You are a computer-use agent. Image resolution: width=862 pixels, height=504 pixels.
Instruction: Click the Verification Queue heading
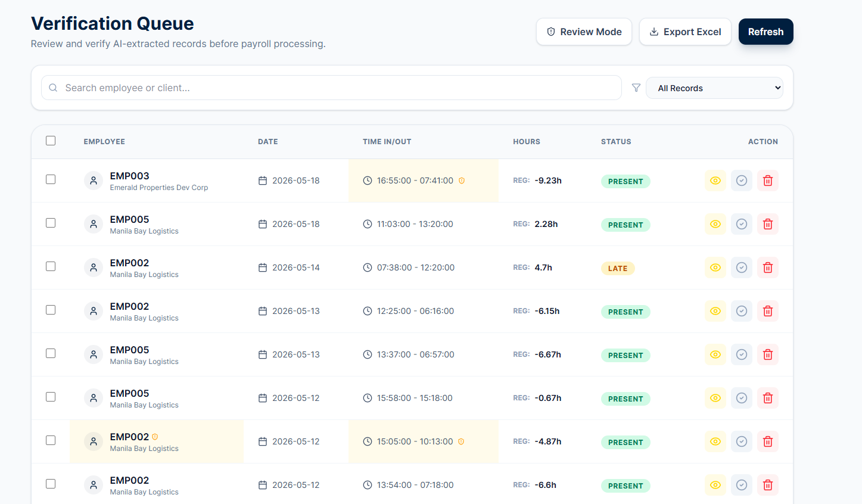113,23
